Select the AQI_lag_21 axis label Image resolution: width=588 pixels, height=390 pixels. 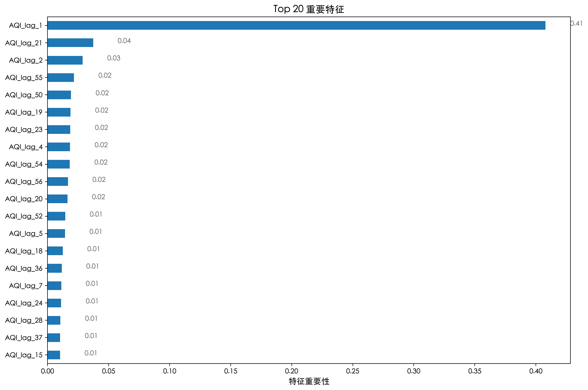pos(23,43)
